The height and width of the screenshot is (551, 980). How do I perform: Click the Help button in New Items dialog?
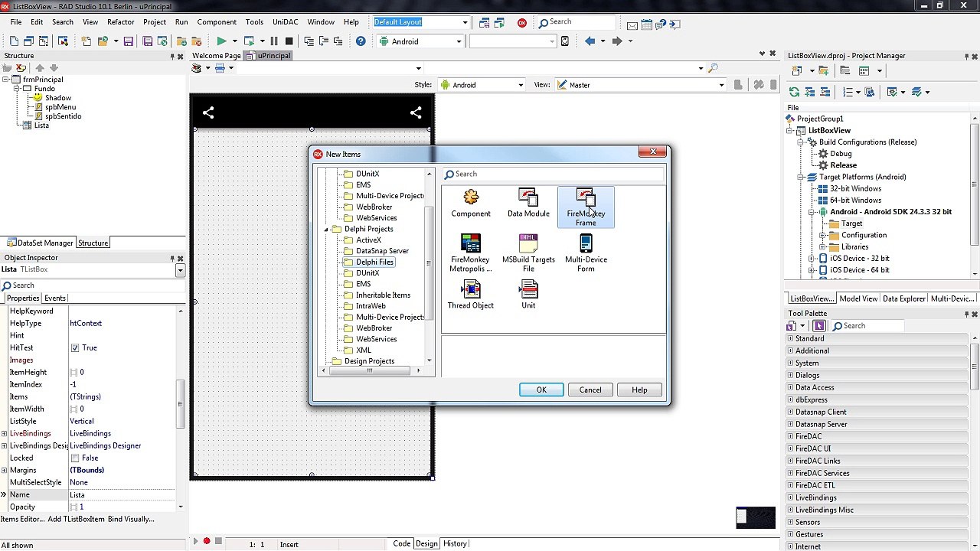(639, 390)
